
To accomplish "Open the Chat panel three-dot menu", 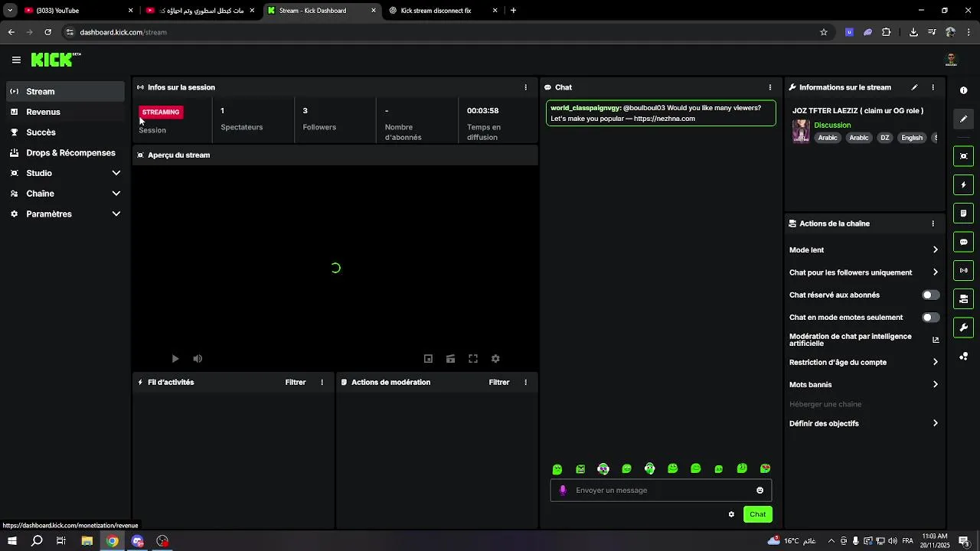I will click(x=769, y=87).
